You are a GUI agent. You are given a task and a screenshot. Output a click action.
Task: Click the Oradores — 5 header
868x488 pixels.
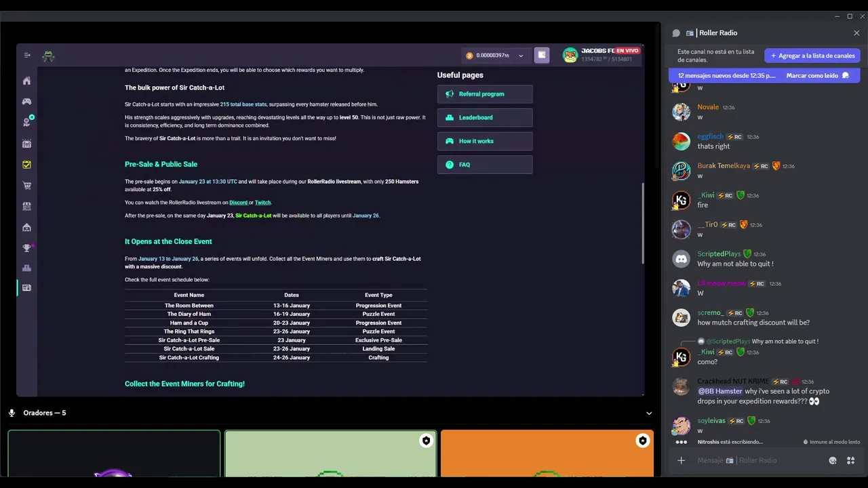[44, 413]
